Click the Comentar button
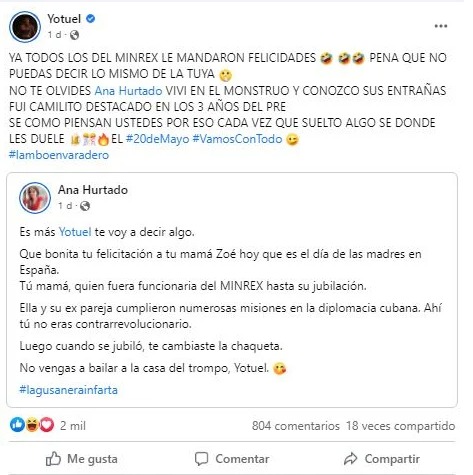The height and width of the screenshot is (475, 473). tap(232, 459)
